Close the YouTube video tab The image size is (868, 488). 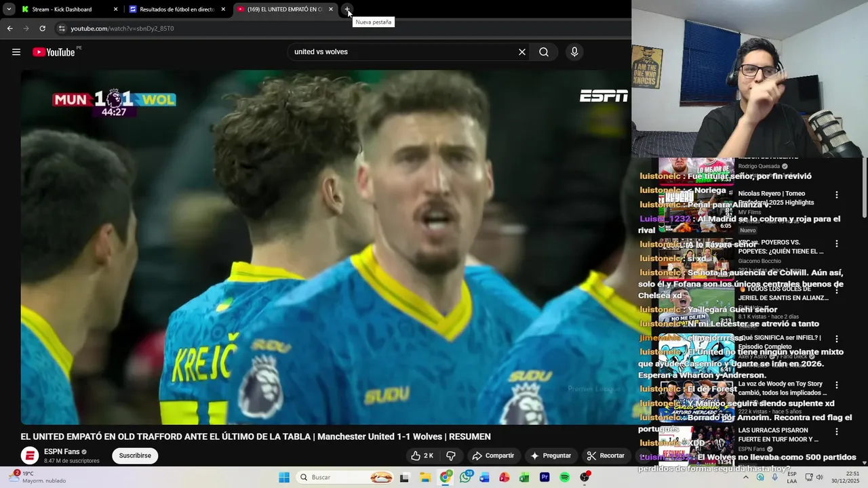pyautogui.click(x=331, y=9)
